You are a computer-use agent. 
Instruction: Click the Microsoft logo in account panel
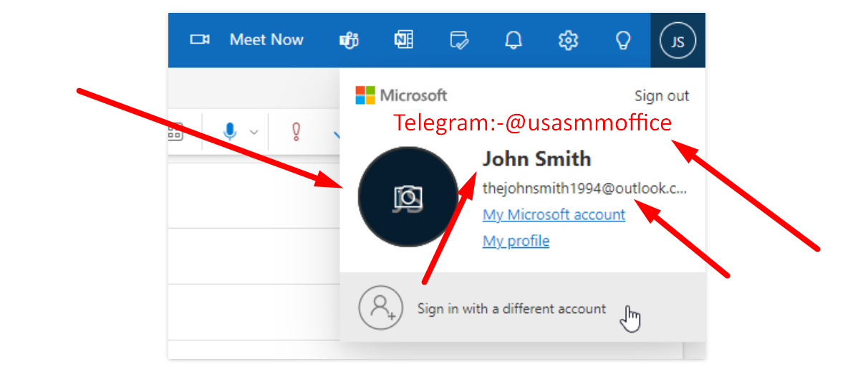click(x=402, y=95)
